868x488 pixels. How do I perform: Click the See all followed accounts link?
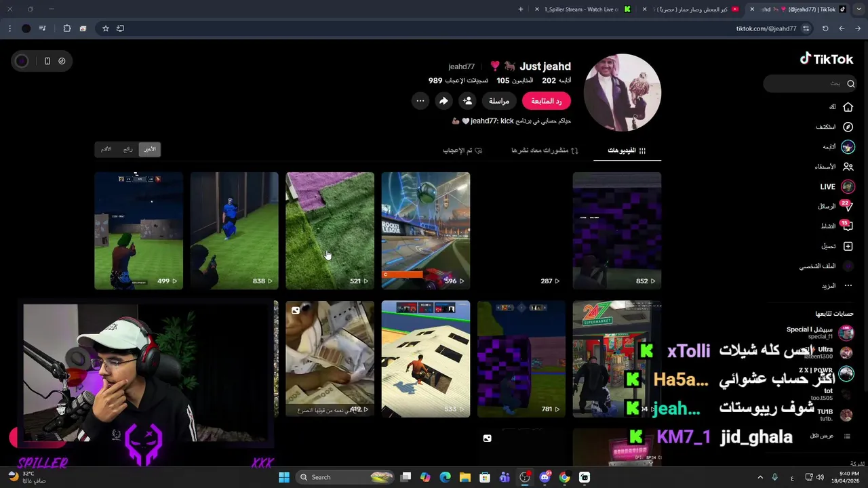click(829, 436)
